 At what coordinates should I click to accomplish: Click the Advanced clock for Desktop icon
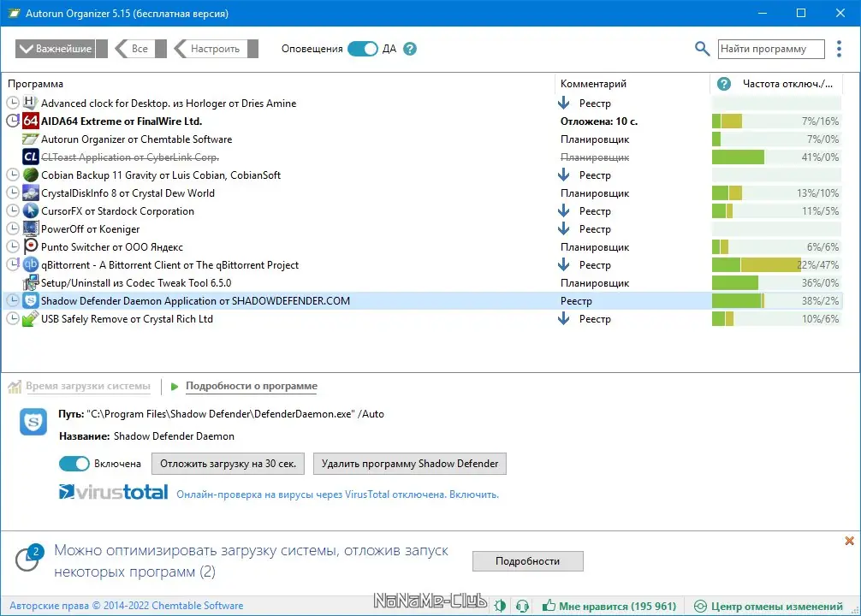(x=31, y=103)
